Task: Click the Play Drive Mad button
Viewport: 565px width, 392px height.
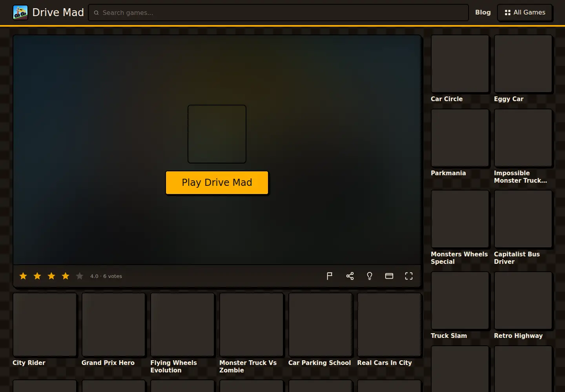Action: point(217,183)
